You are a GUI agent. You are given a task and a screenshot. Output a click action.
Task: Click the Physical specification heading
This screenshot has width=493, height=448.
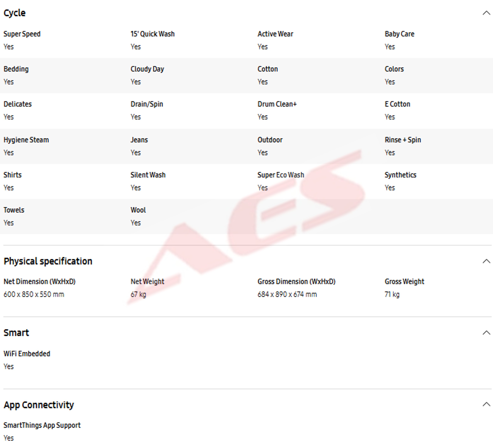coord(48,261)
